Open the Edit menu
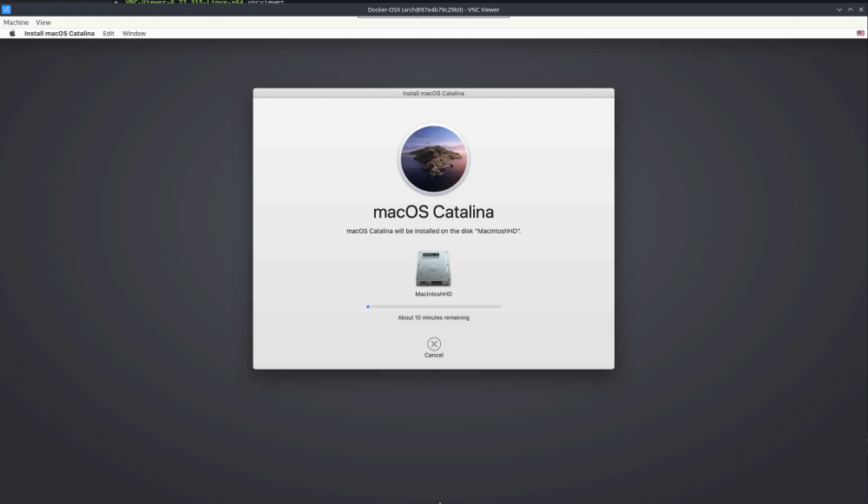The height and width of the screenshot is (504, 868). point(108,33)
